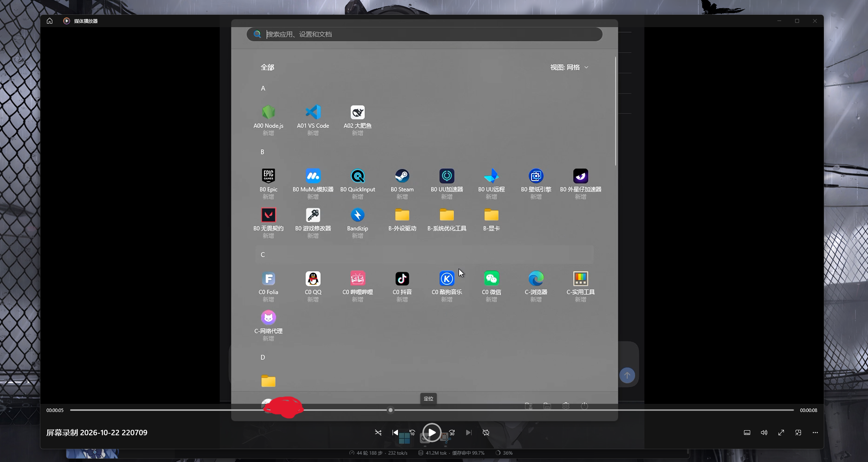Click the seek bar position handle

[391, 410]
